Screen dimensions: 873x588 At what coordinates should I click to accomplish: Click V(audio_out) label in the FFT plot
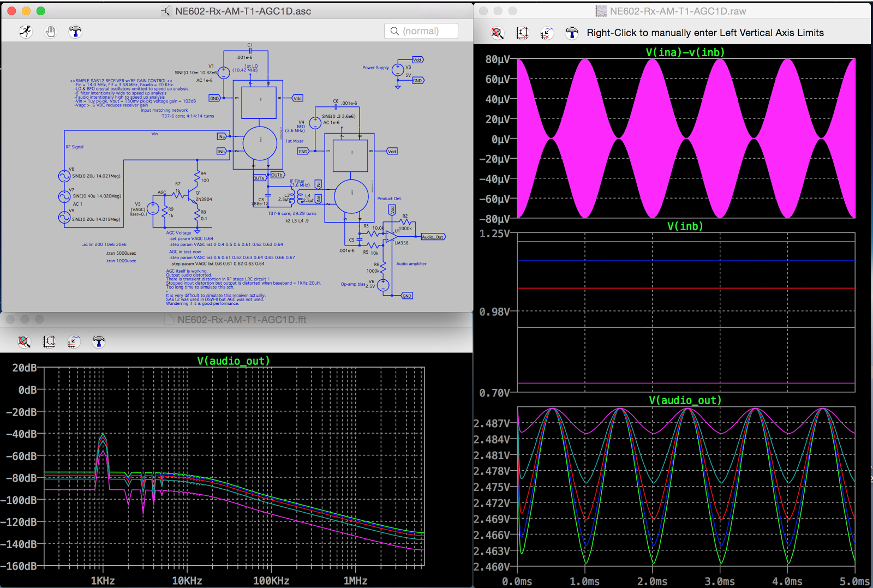click(x=234, y=361)
